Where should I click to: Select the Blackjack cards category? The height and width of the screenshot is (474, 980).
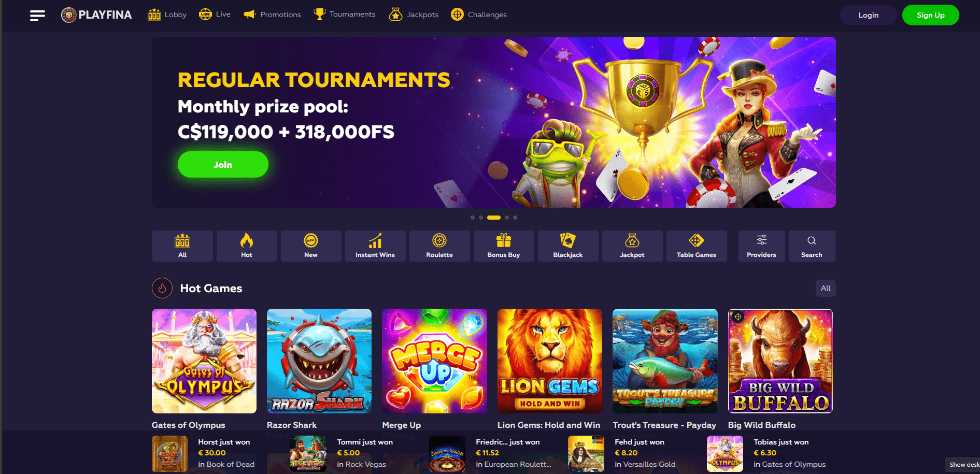(x=568, y=246)
